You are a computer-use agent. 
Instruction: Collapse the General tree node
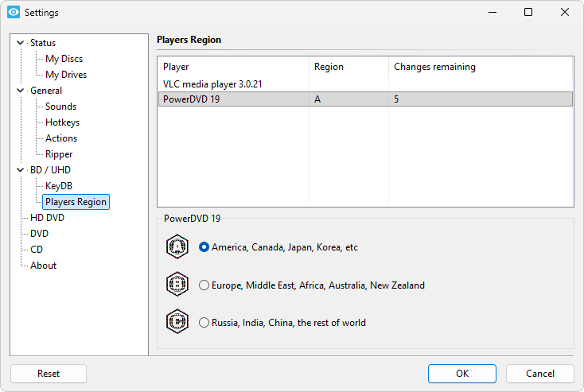point(21,91)
